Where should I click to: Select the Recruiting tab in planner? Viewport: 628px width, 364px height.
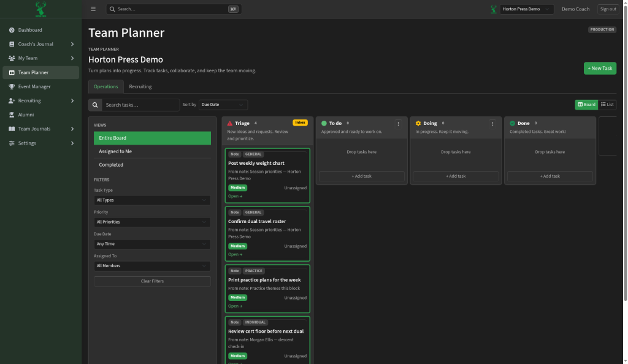140,86
